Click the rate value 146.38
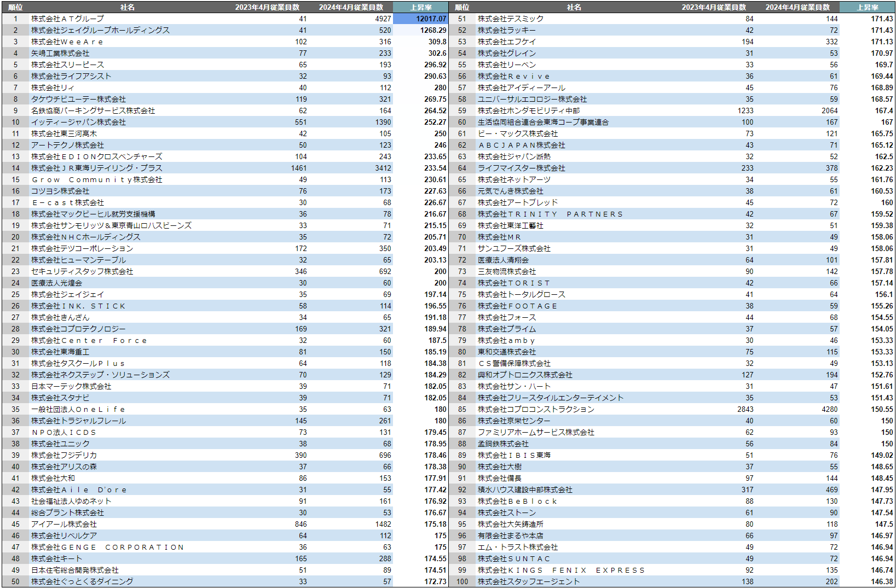Viewport: 896px width, 588px height. coord(882,581)
